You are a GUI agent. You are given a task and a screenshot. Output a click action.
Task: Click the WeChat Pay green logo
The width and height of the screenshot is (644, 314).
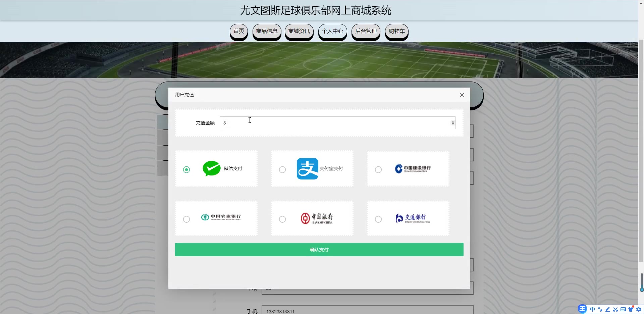point(211,168)
